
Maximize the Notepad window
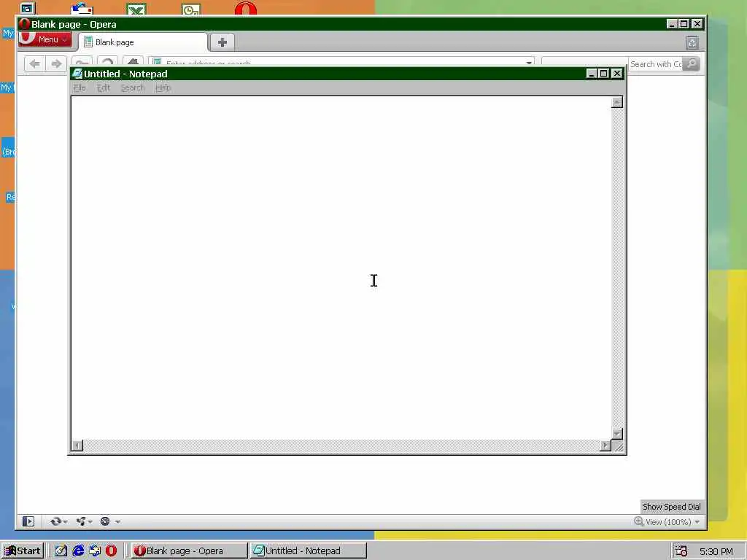603,74
